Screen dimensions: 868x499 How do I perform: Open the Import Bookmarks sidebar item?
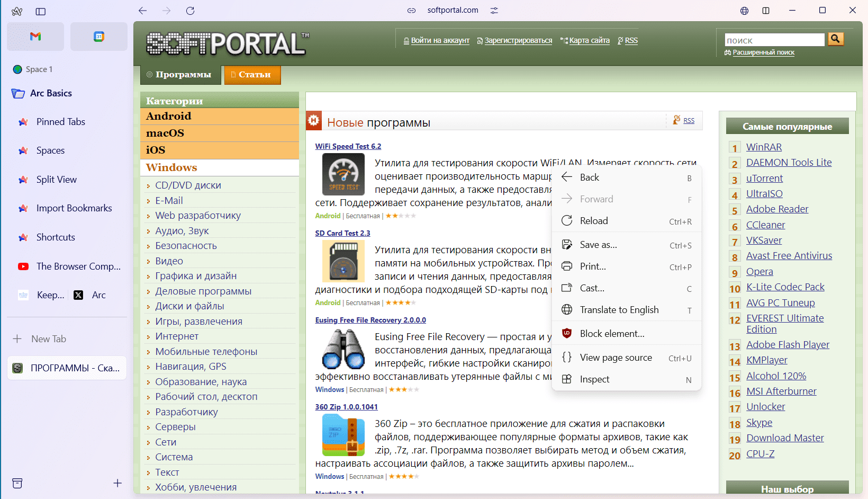click(67, 208)
